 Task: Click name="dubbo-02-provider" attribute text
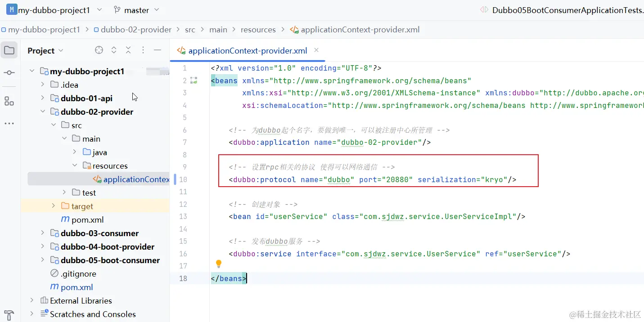368,142
